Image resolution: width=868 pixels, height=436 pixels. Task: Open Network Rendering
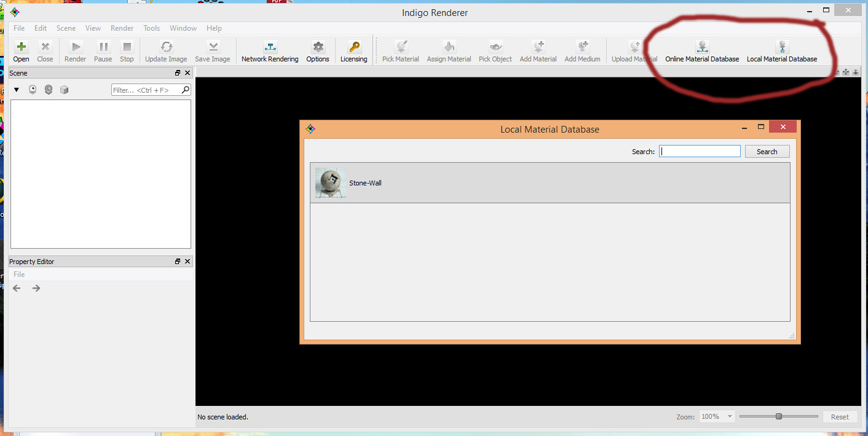click(x=270, y=52)
